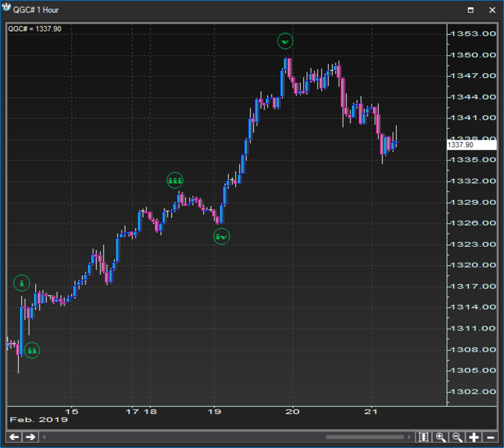Select the wave i label marker
Image resolution: width=504 pixels, height=448 pixels.
click(21, 283)
